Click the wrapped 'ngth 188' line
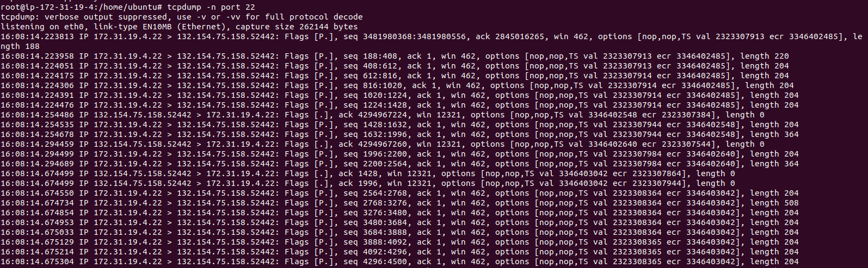Screen dimensions: 868x268 tap(20, 46)
